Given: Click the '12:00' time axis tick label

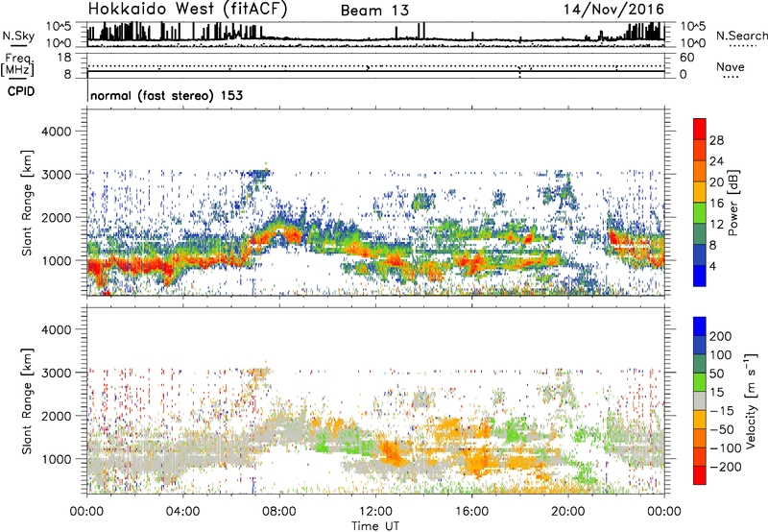Looking at the screenshot, I should tap(375, 512).
